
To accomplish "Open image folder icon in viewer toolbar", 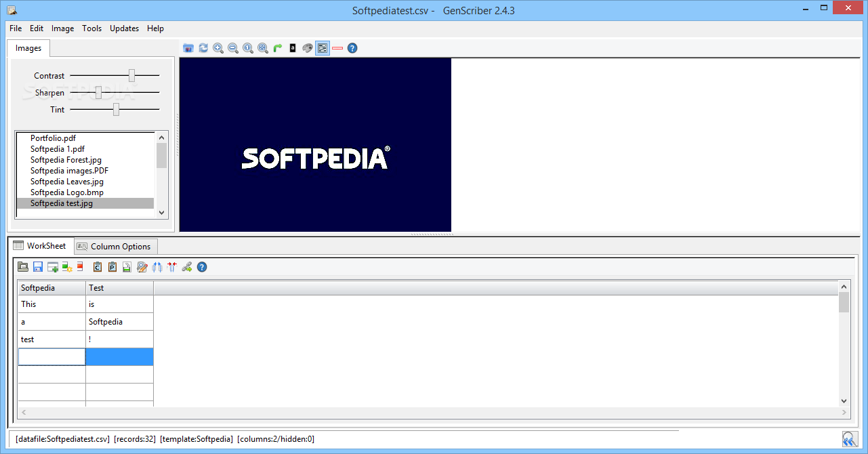I will coord(188,48).
